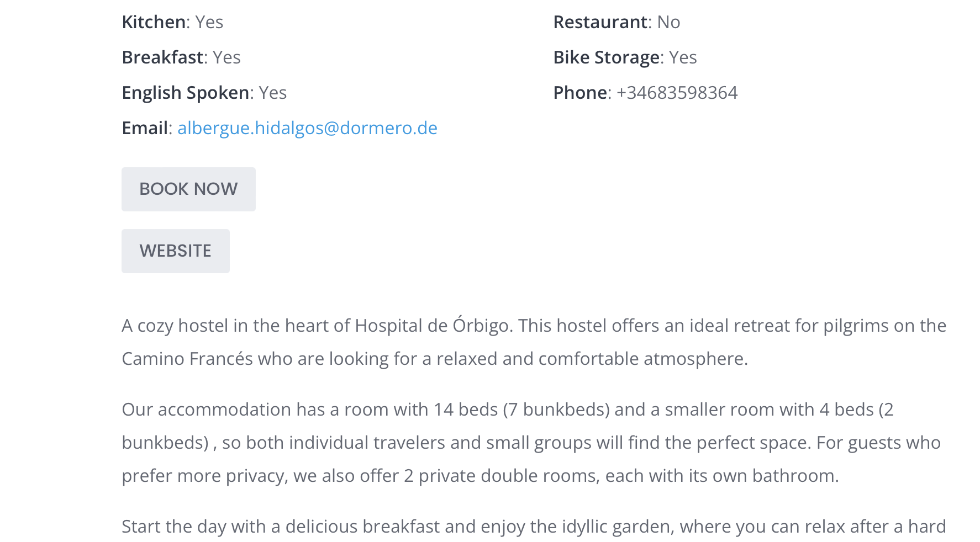Image resolution: width=980 pixels, height=542 pixels.
Task: Click the Breakfast label
Action: click(x=162, y=57)
